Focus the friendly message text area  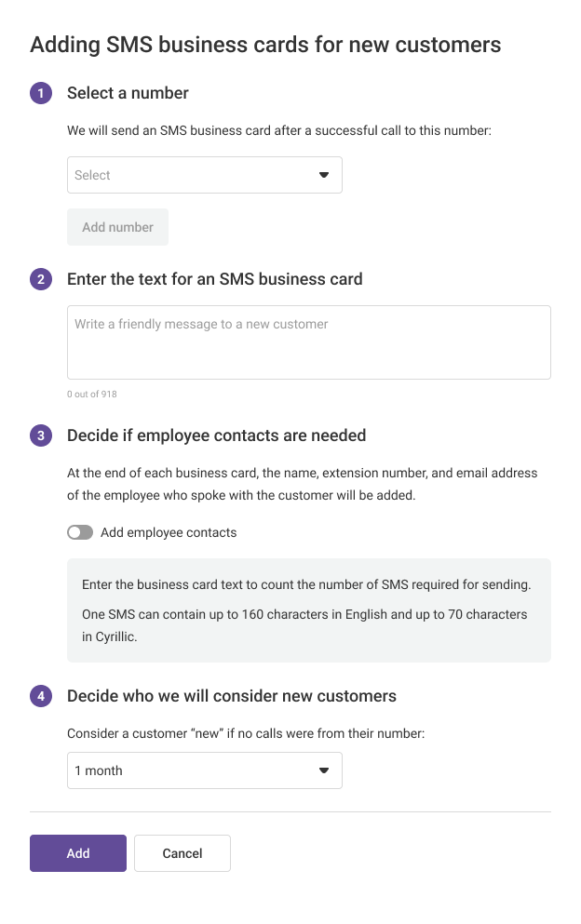(308, 342)
